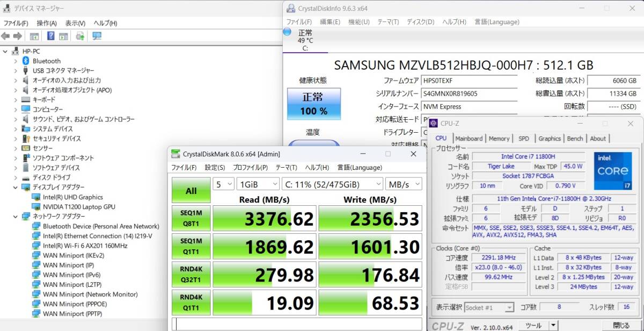Open the drive dropdown showing C: 11%
The width and height of the screenshot is (644, 331).
click(x=332, y=184)
